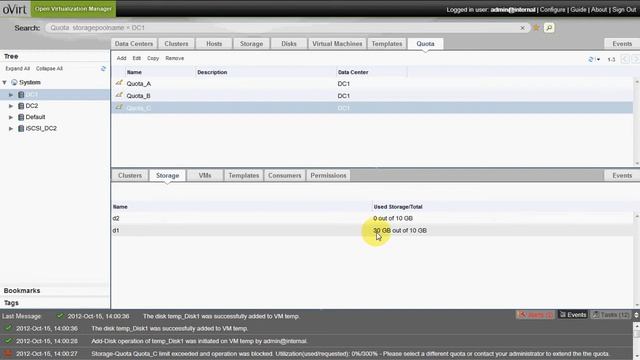Click the ISCSI_DC2 data center icon
The width and height of the screenshot is (640, 360).
[21, 129]
